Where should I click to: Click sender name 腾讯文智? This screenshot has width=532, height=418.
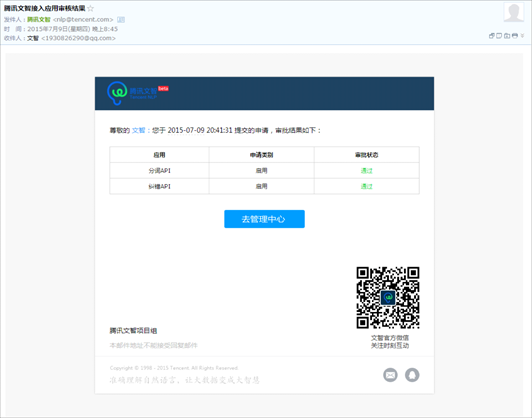pos(39,20)
